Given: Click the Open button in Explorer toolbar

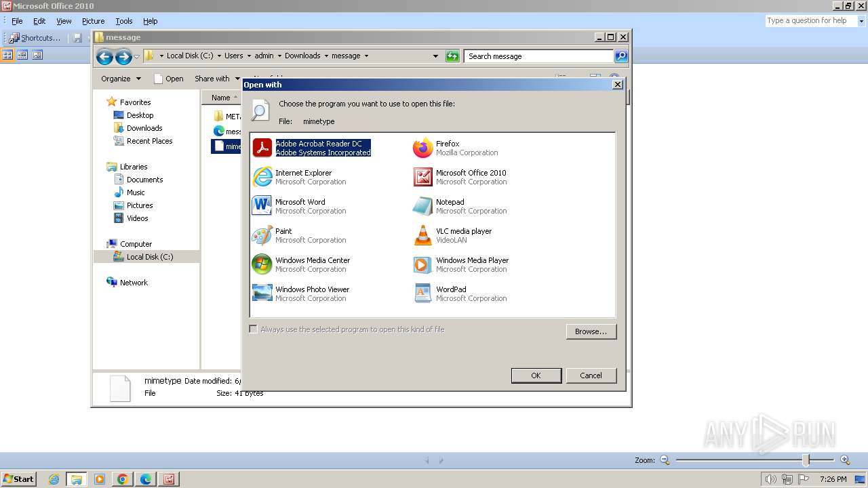Looking at the screenshot, I should tap(169, 79).
